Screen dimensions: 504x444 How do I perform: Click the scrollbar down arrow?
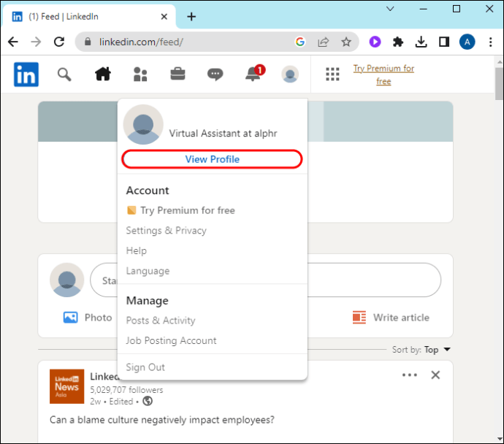(499, 439)
